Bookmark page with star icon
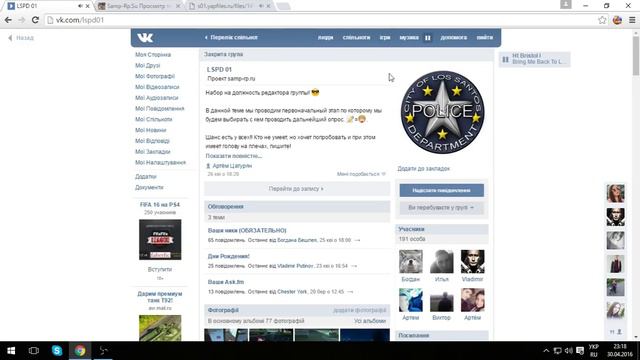 tap(602, 20)
